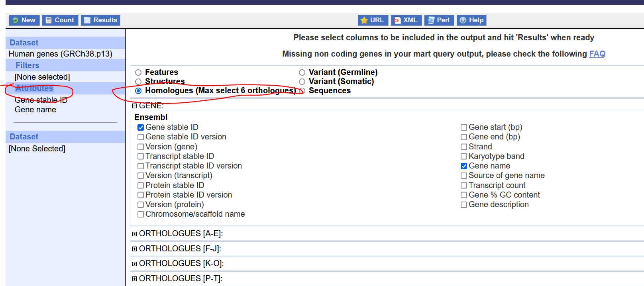
Task: Click the New query icon
Action: (16, 20)
